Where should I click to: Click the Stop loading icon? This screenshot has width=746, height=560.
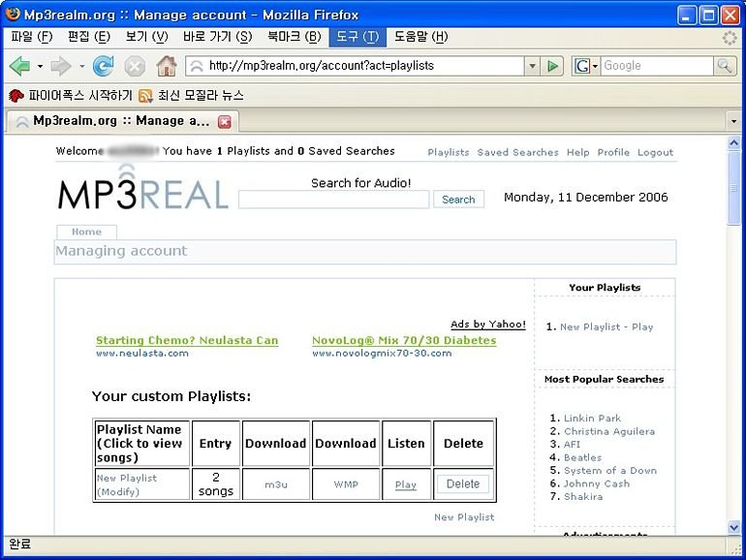(135, 66)
